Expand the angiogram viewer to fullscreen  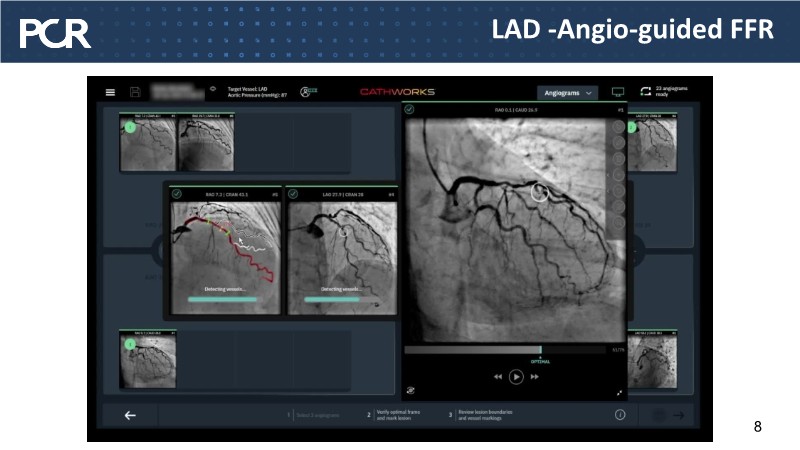620,393
